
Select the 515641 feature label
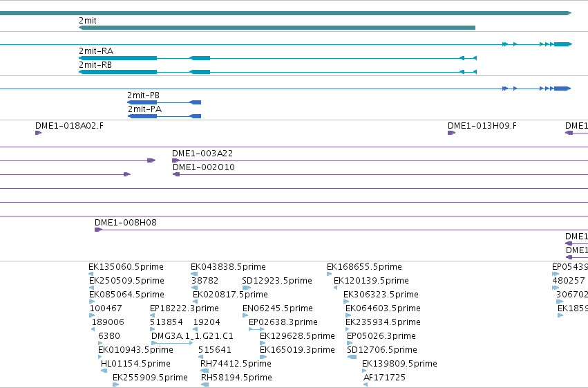click(x=215, y=350)
